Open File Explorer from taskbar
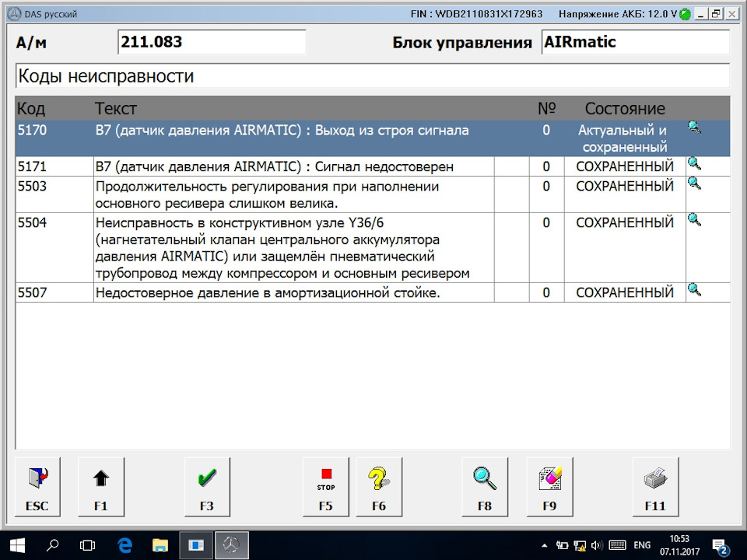Viewport: 747px width, 560px height. coord(160,545)
